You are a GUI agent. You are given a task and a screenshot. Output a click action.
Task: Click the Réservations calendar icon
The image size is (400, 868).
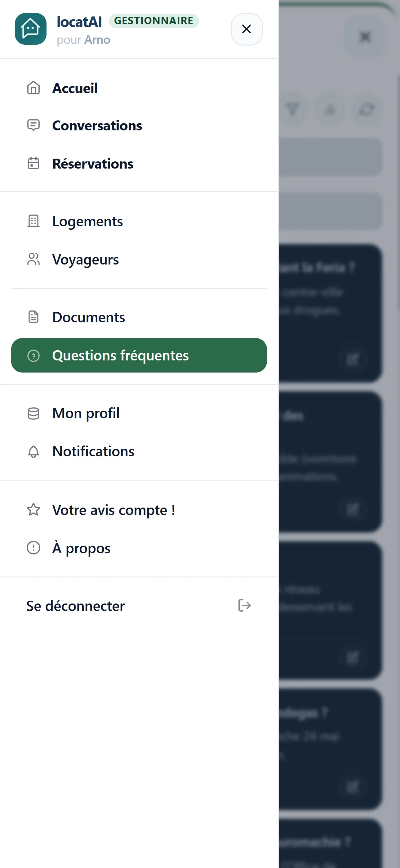[33, 163]
